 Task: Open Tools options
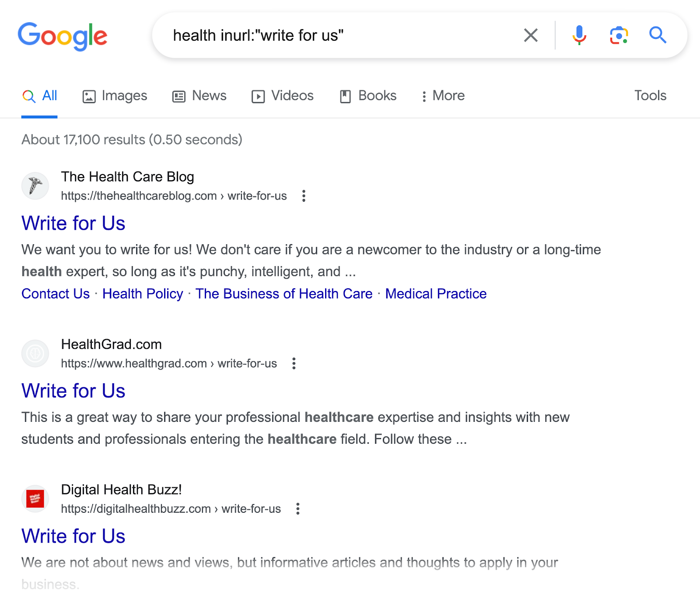[651, 95]
